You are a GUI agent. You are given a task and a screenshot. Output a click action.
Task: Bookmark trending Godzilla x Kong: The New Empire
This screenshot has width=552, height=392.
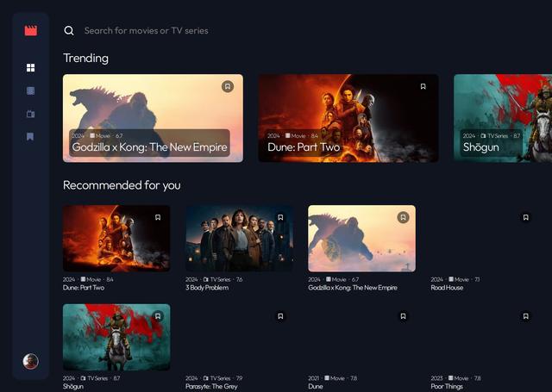tap(228, 87)
